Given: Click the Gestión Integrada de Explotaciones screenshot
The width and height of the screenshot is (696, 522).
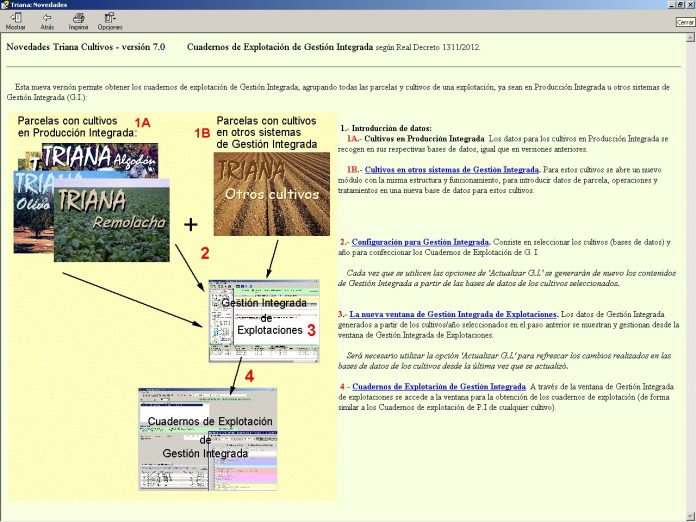Looking at the screenshot, I should tap(263, 321).
